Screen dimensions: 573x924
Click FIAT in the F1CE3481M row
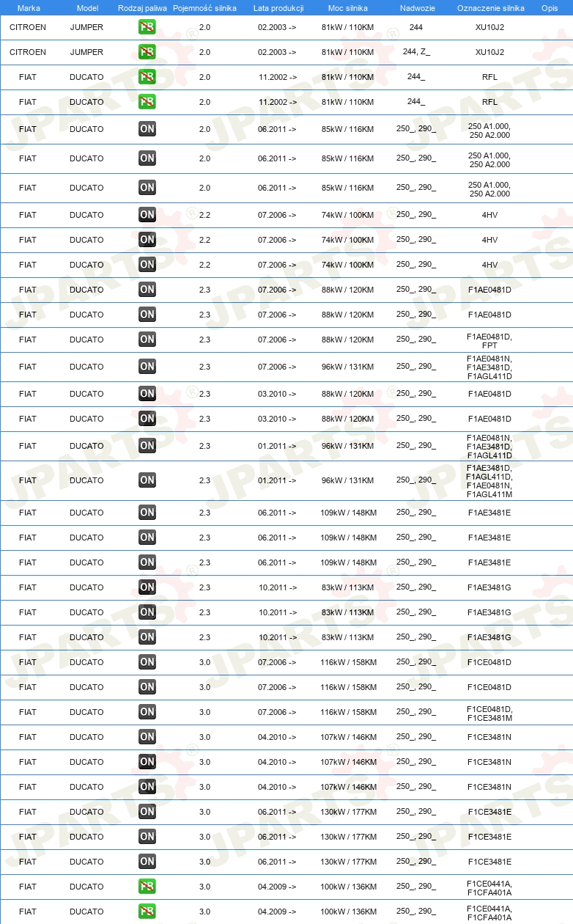tap(28, 712)
